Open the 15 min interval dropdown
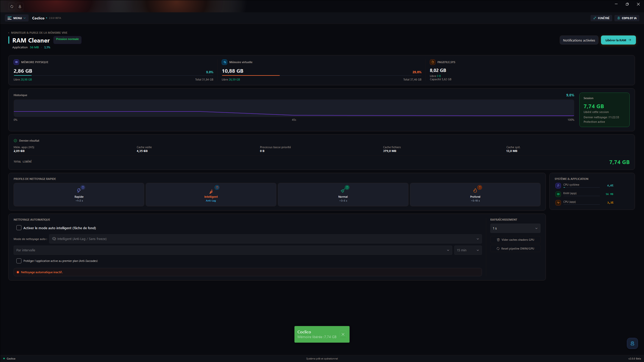The width and height of the screenshot is (644, 362). pyautogui.click(x=468, y=250)
